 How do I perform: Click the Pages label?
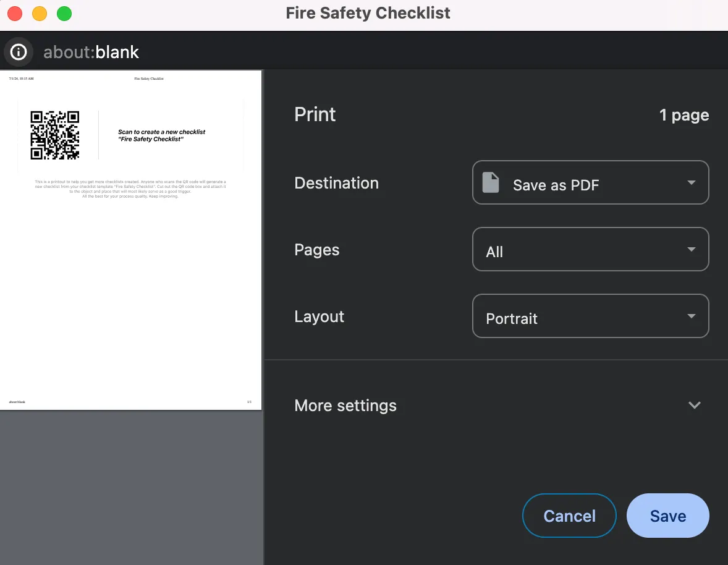click(316, 250)
